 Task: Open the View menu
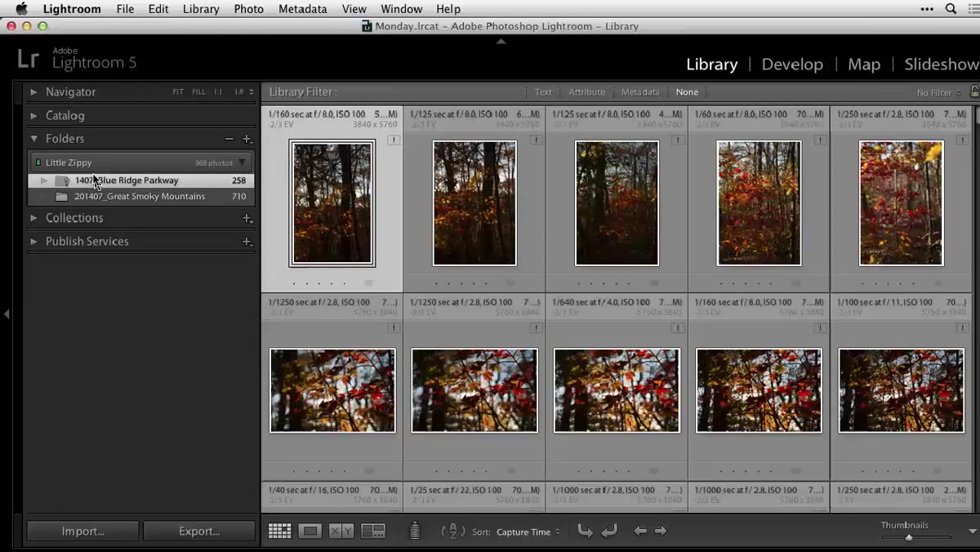(354, 9)
